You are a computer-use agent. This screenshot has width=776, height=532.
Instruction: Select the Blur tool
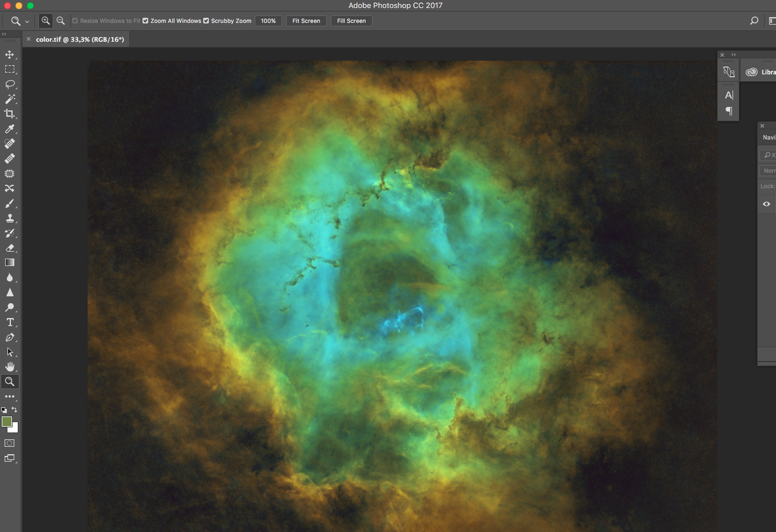pyautogui.click(x=10, y=277)
